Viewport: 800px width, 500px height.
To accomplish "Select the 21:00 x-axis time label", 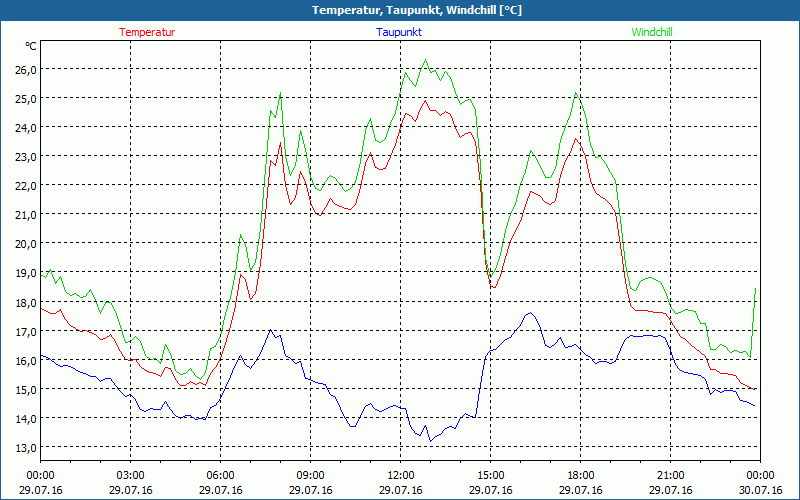I will (x=670, y=476).
